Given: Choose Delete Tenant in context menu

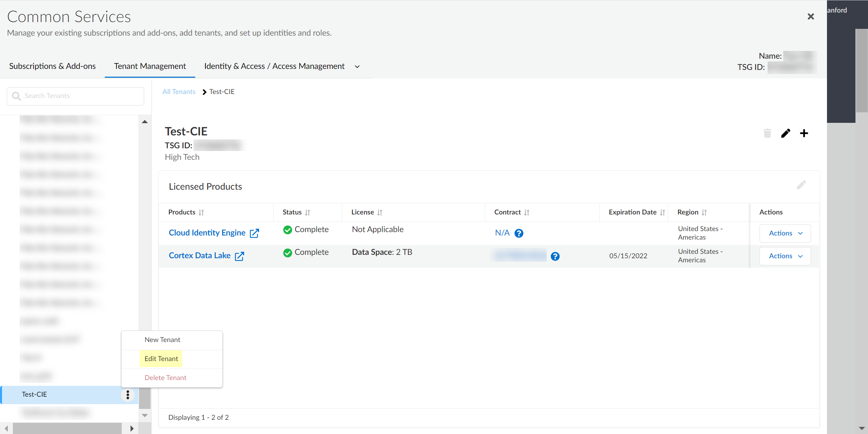Looking at the screenshot, I should [x=165, y=378].
